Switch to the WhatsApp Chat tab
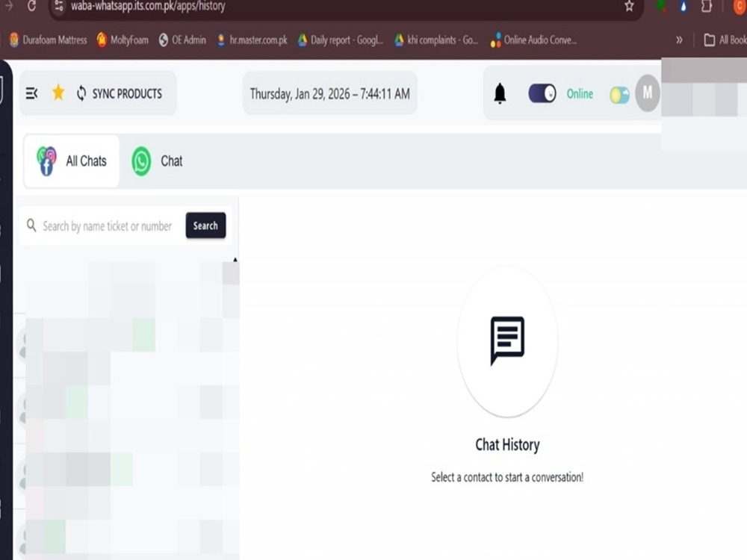Screen dimensions: 747x560 tap(157, 161)
